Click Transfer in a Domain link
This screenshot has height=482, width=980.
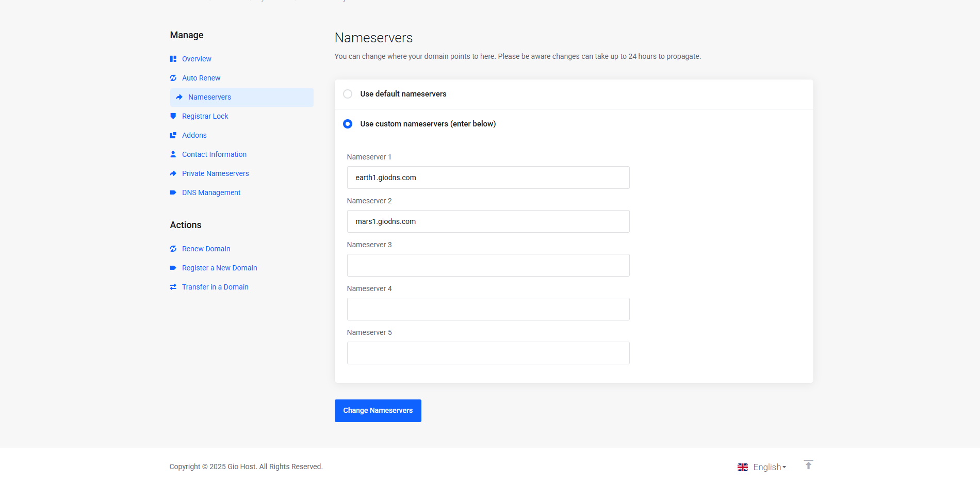point(215,287)
